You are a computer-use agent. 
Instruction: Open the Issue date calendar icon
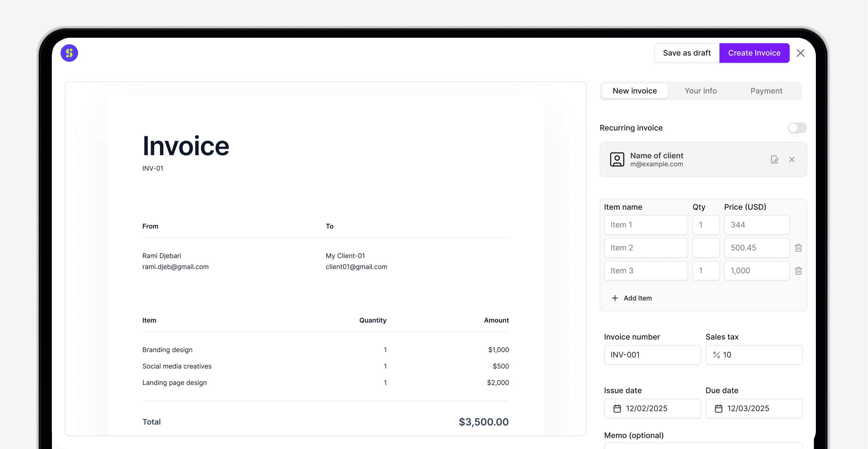(617, 408)
